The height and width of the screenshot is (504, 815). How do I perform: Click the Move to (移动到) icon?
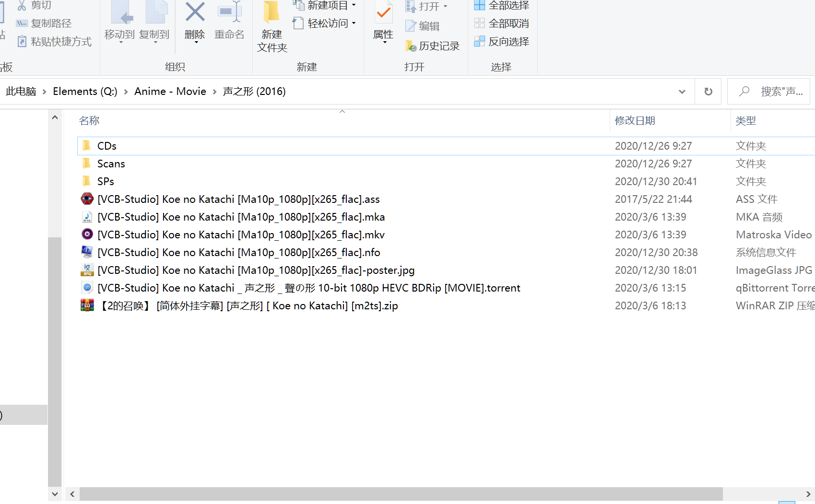[122, 12]
